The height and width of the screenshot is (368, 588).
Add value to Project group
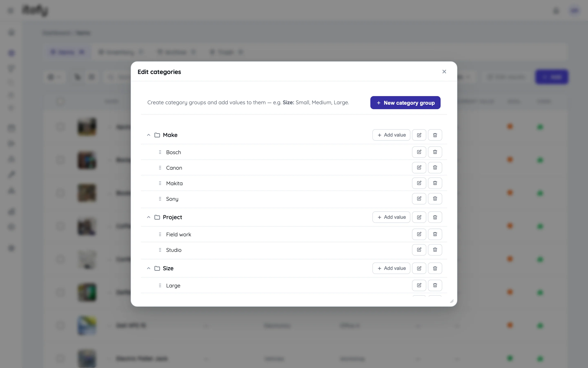[391, 217]
